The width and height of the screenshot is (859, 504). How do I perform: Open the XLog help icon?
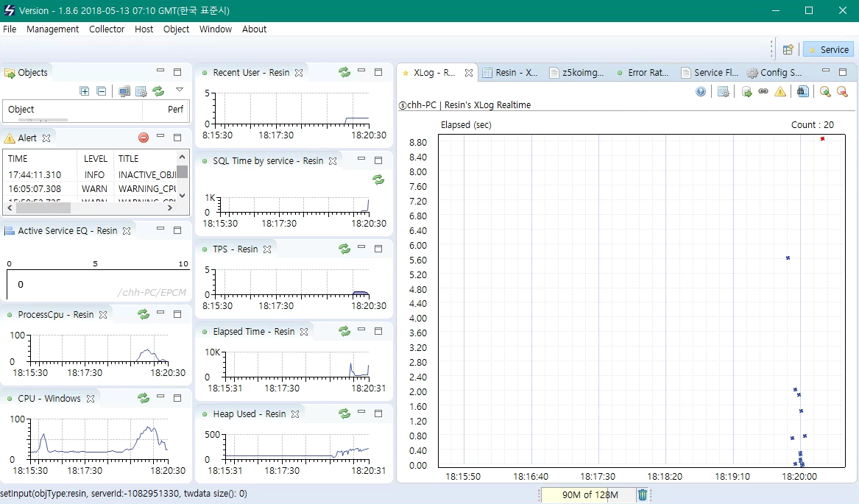[x=701, y=91]
